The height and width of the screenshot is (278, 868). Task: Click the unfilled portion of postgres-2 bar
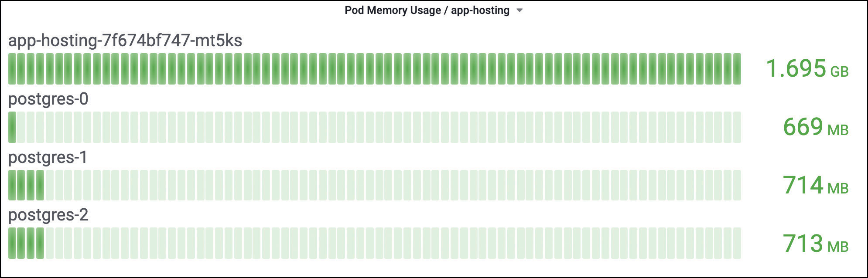[393, 243]
